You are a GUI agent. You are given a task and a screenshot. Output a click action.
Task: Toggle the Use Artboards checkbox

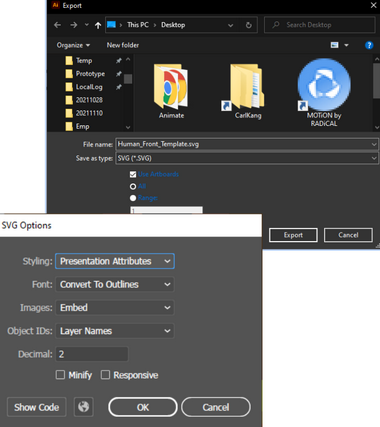pos(133,174)
